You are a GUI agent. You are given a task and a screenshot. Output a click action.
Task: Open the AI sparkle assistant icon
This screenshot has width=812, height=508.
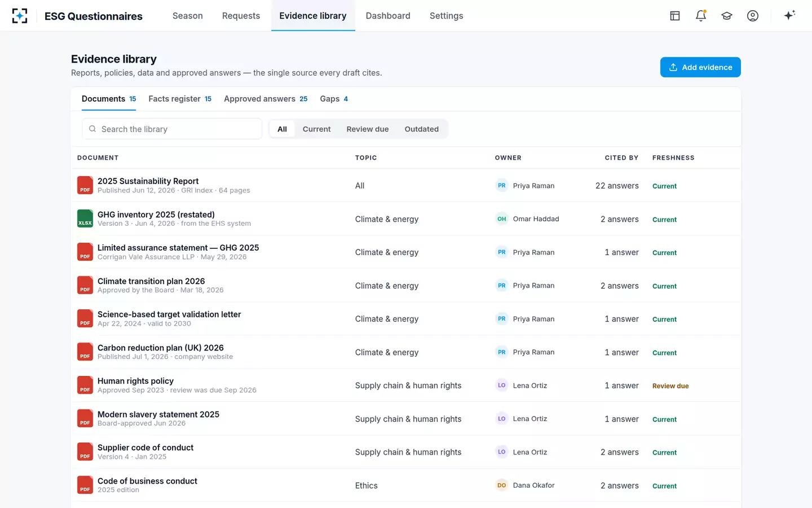pos(789,15)
